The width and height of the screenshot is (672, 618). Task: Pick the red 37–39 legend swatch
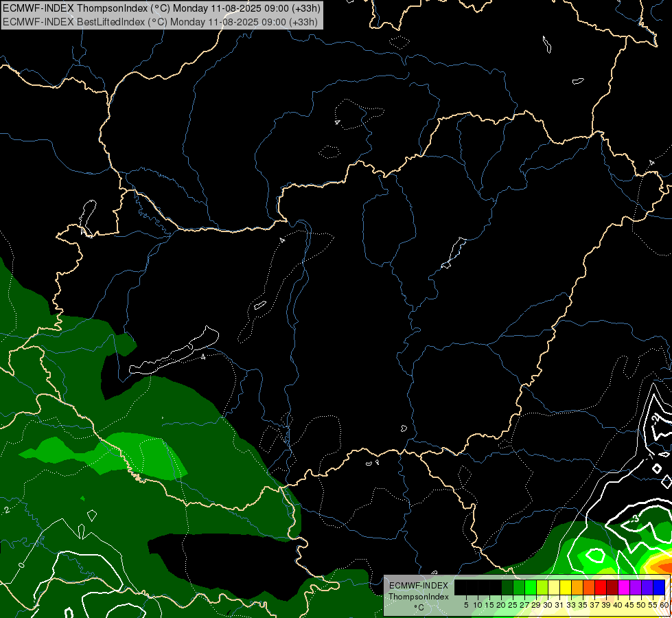tap(601, 587)
